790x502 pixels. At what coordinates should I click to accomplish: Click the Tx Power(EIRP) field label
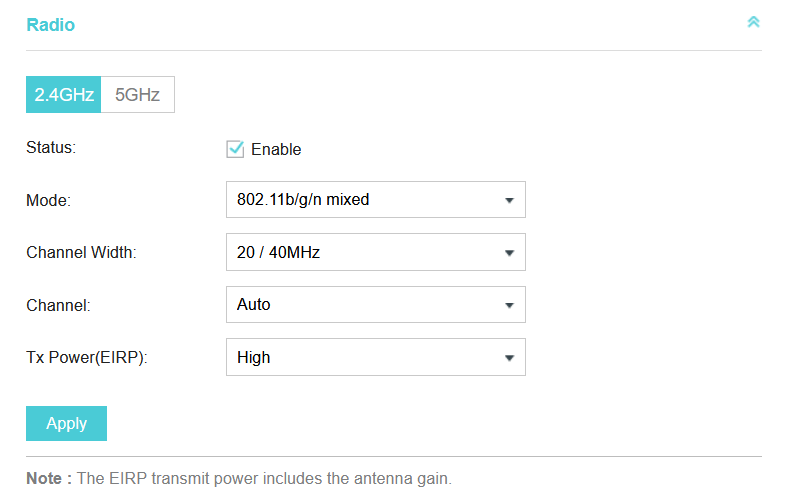tap(87, 357)
